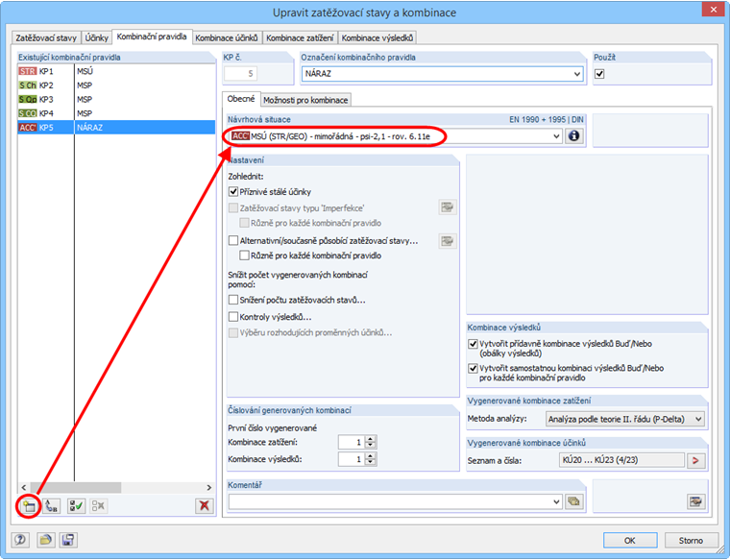730x560 pixels.
Task: Create a new combination rule icon
Action: pyautogui.click(x=30, y=506)
